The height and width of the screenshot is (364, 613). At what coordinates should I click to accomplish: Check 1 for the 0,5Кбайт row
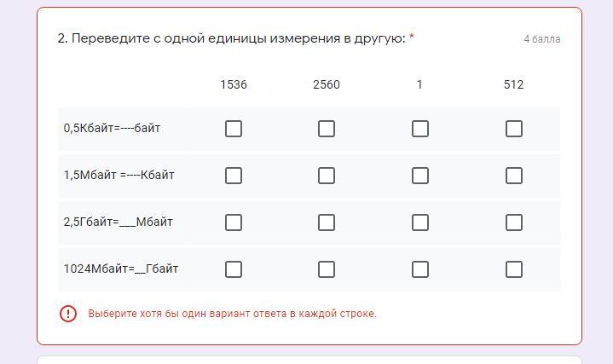coord(419,129)
